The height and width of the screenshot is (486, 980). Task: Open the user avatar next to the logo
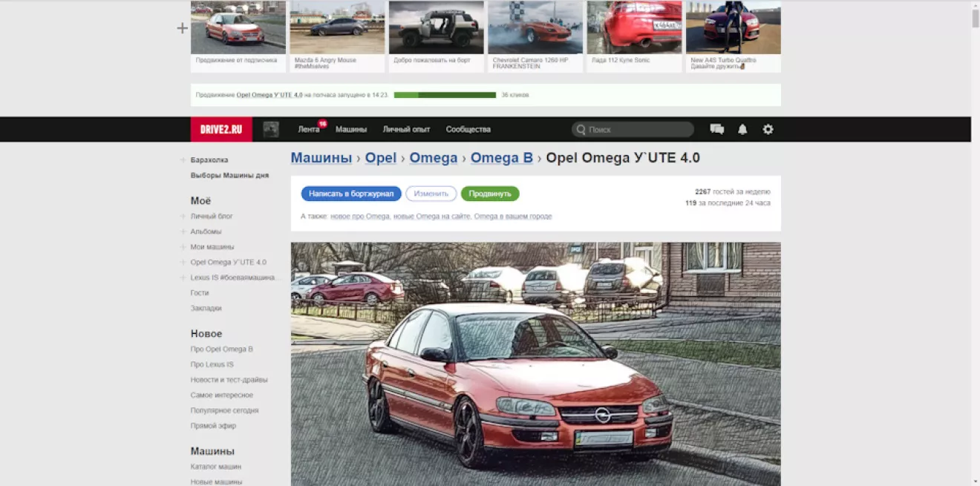[x=271, y=129]
